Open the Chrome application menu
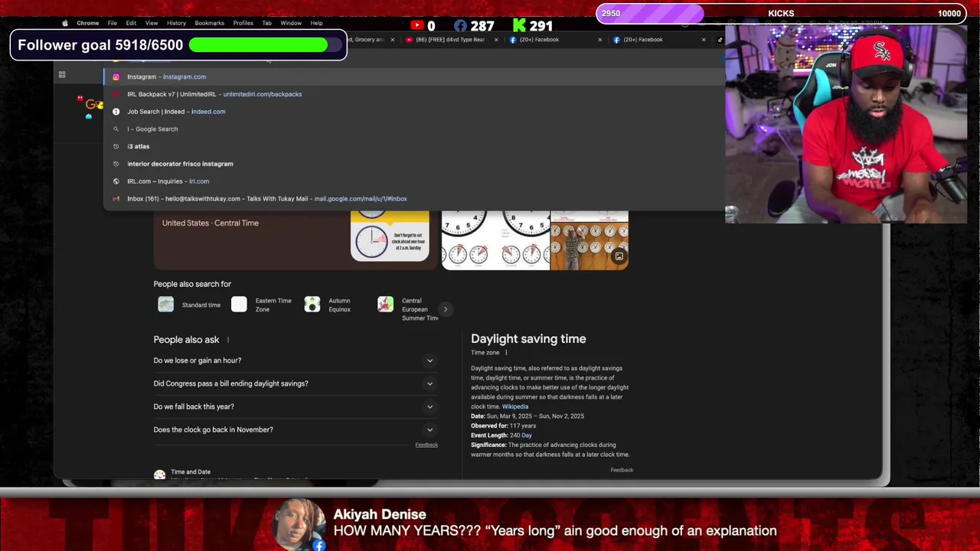This screenshot has height=551, width=980. pos(88,23)
